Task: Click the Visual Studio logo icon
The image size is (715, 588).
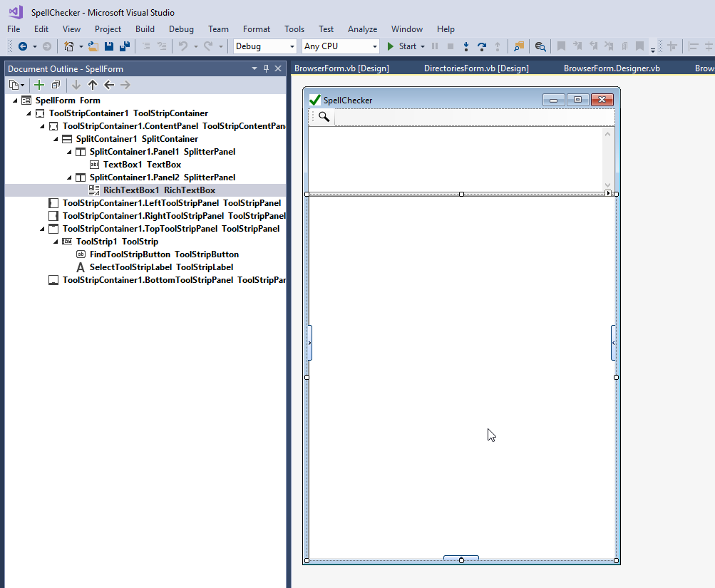Action: 16,12
